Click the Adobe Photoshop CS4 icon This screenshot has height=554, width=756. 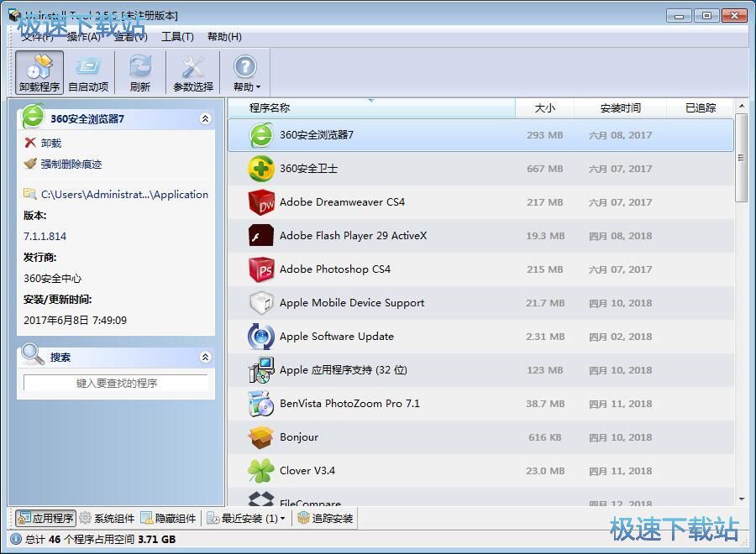261,269
